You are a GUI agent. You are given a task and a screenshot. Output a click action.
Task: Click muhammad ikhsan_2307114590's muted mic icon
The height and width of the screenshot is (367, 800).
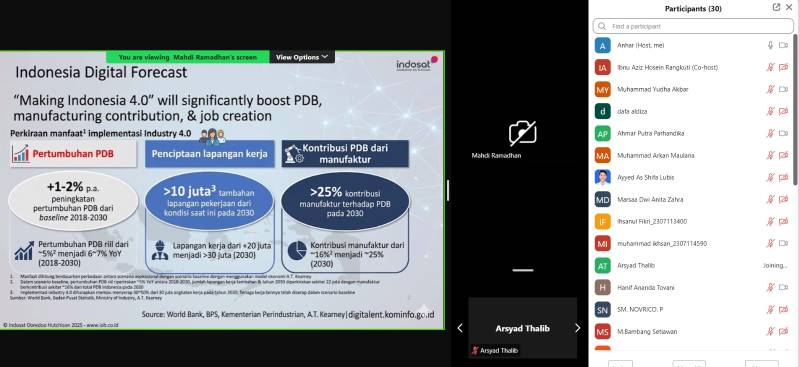point(770,243)
